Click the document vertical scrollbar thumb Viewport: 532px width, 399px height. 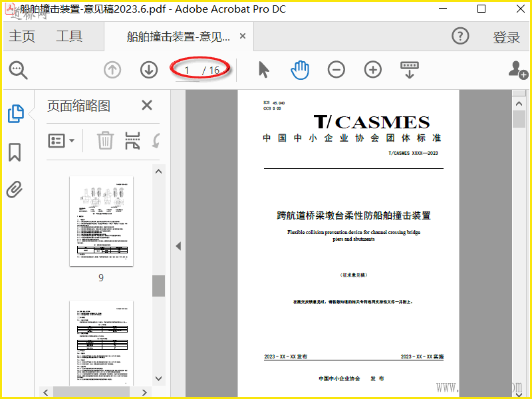[519, 119]
